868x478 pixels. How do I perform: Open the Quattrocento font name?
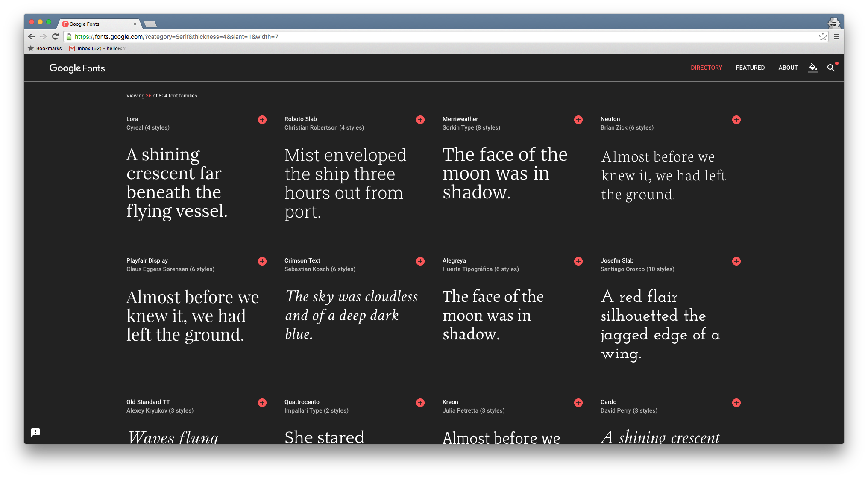pyautogui.click(x=302, y=402)
